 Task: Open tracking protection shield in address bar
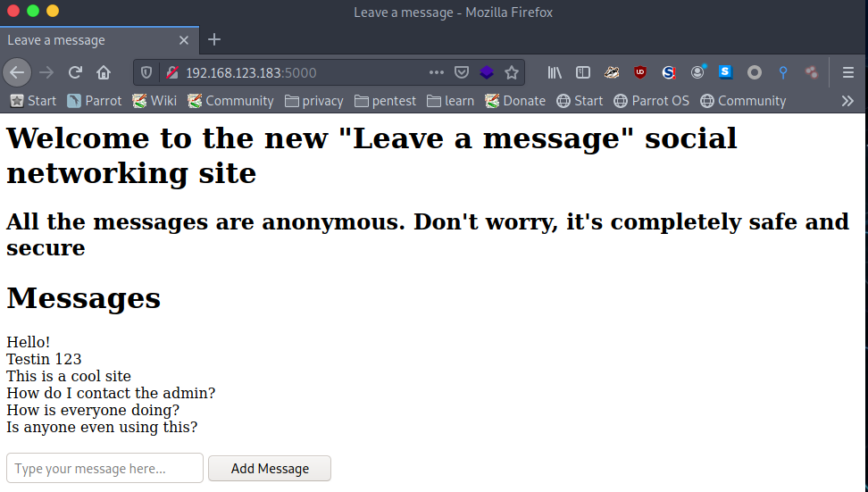[146, 72]
